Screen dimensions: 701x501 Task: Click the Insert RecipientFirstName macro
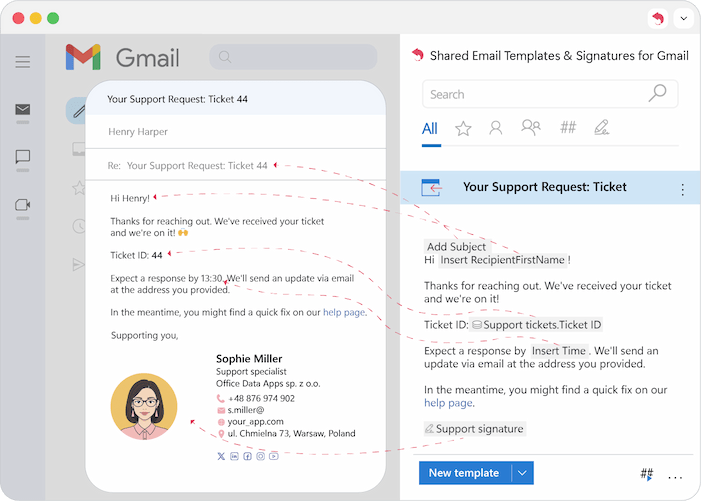click(x=503, y=260)
